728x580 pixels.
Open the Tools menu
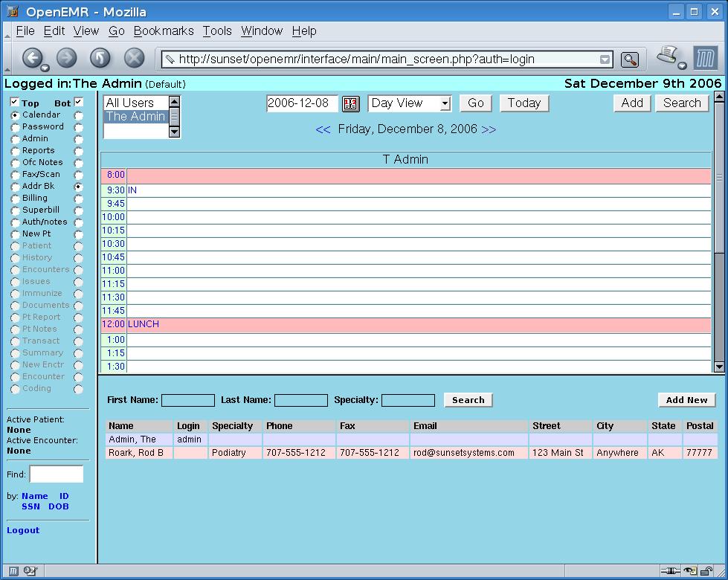point(217,31)
